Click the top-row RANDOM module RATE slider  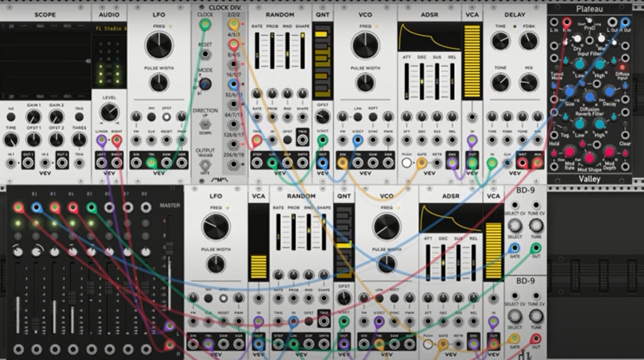pyautogui.click(x=257, y=51)
